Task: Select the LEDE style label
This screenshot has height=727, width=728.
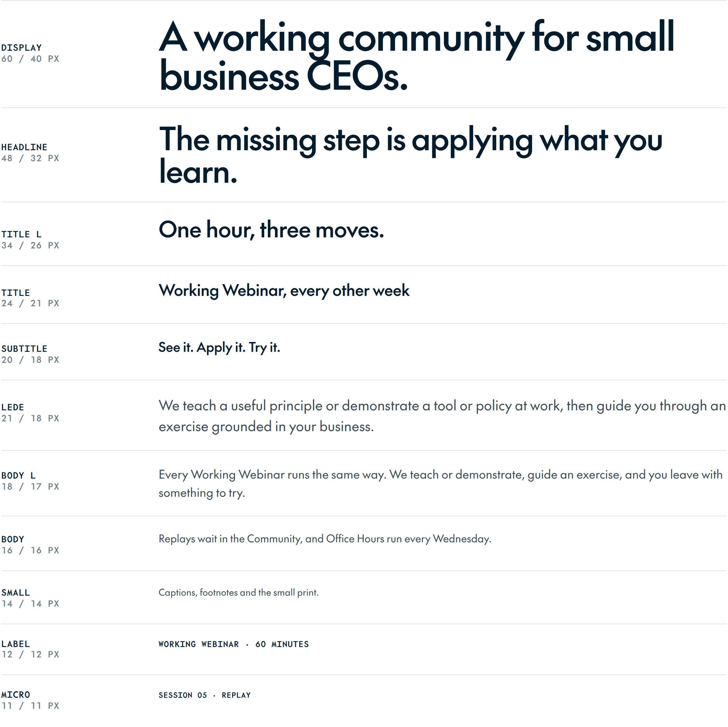Action: pos(12,407)
